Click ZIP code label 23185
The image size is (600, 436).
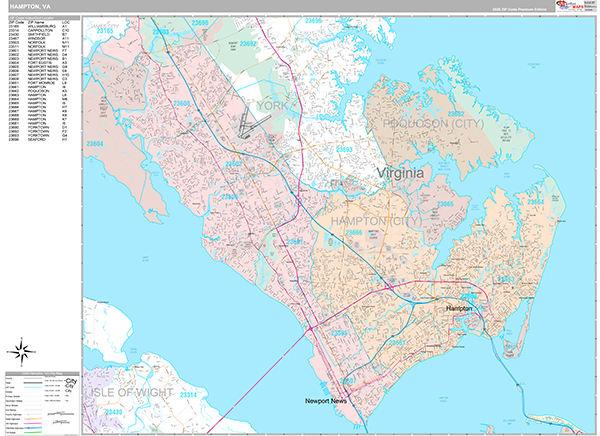pyautogui.click(x=104, y=30)
